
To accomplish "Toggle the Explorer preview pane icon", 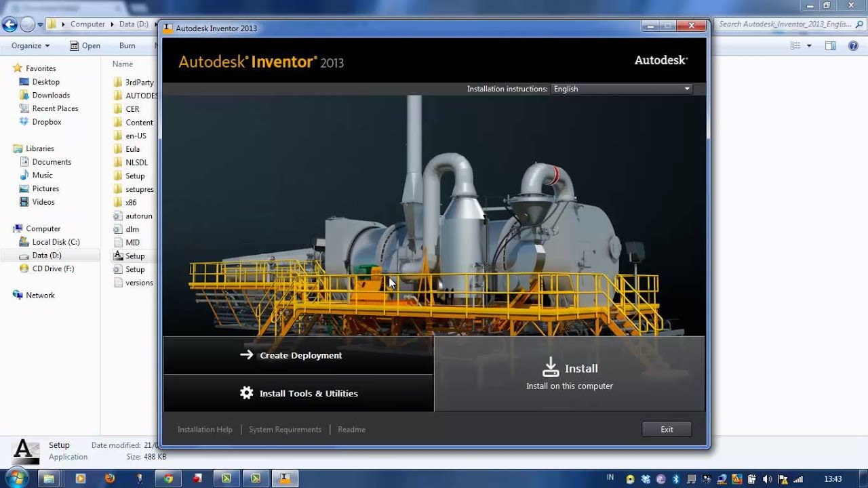I will coord(830,45).
